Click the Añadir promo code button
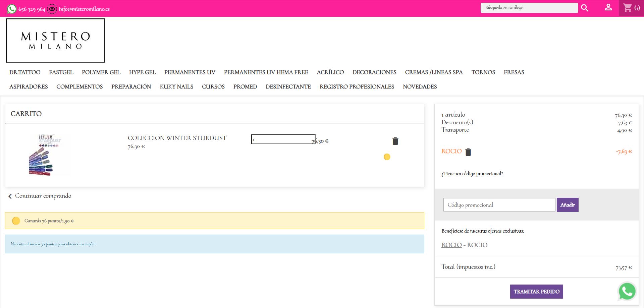Image resolution: width=644 pixels, height=308 pixels. coord(568,205)
